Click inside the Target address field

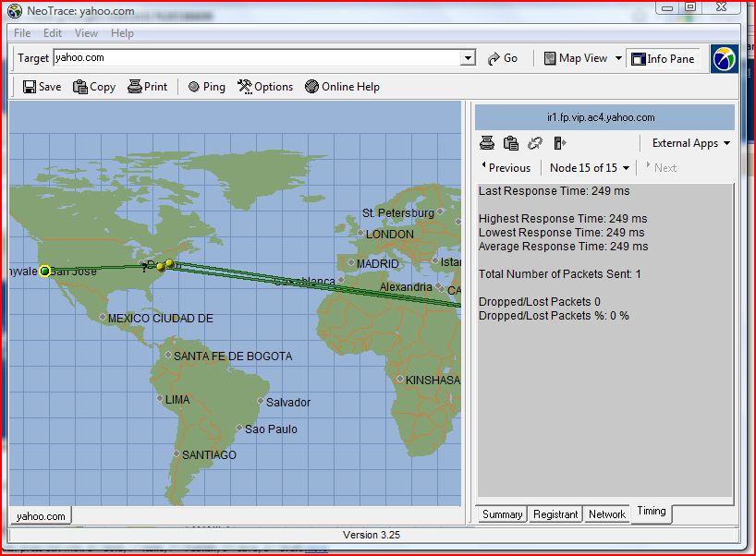(257, 58)
